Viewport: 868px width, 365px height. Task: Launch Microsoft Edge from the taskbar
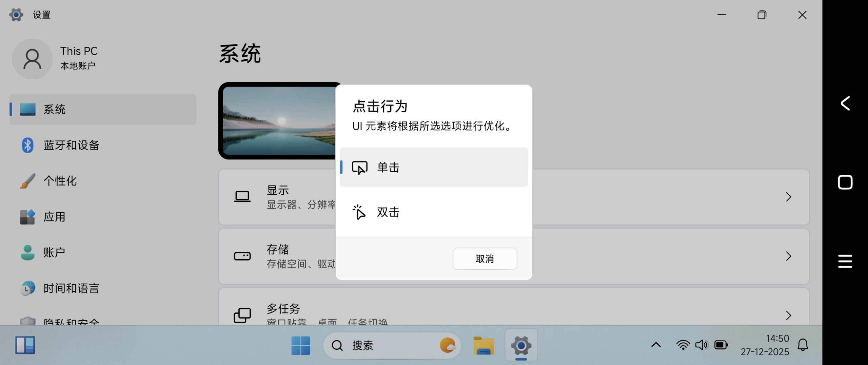point(448,345)
